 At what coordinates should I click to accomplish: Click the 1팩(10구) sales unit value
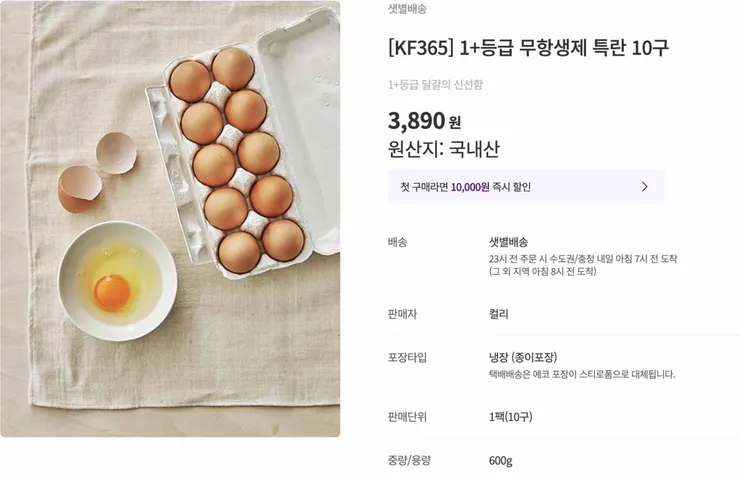(510, 417)
